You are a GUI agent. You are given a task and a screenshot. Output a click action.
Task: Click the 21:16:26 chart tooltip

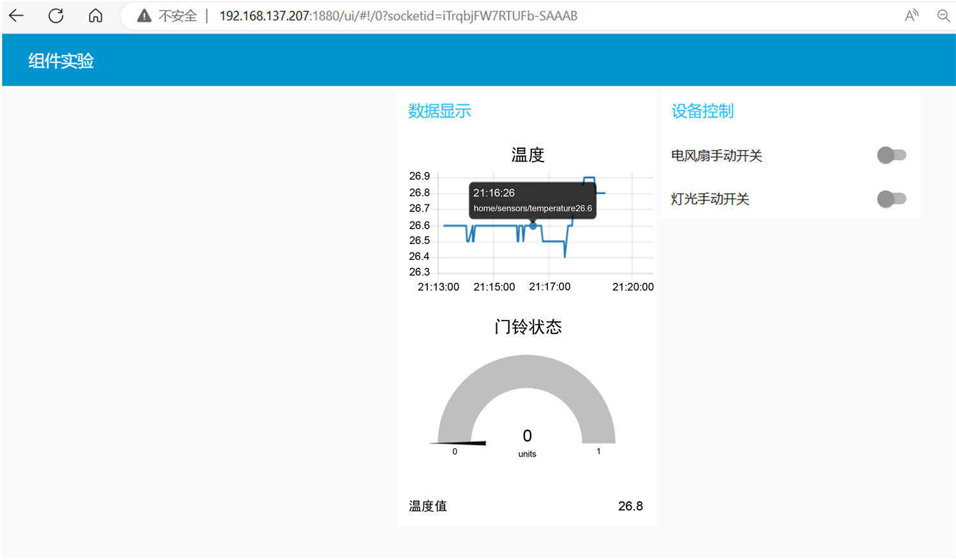532,201
